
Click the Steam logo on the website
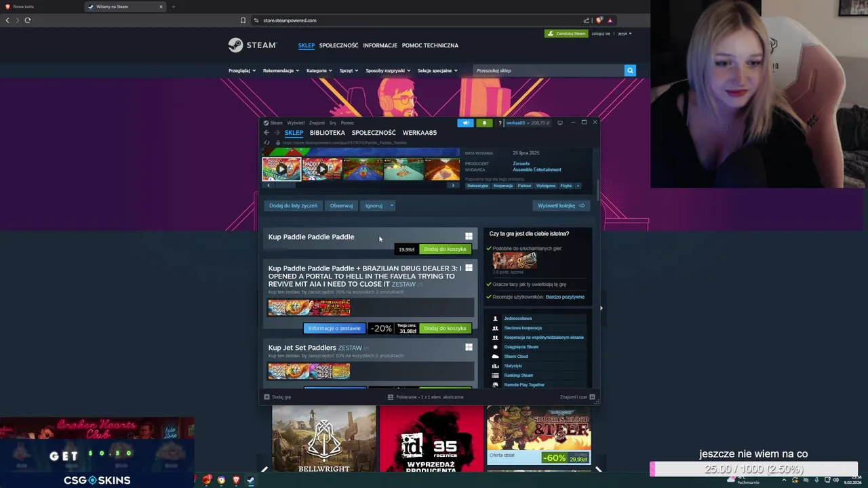252,45
